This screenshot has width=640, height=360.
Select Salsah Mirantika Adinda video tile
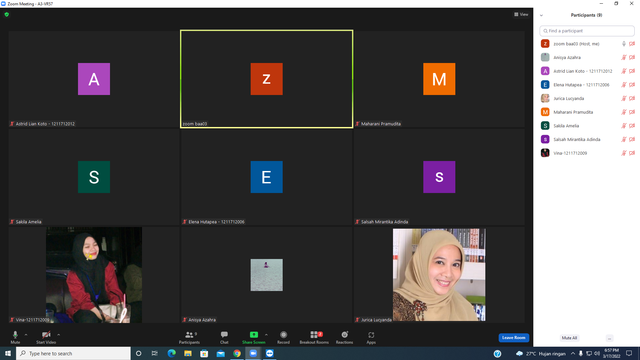point(439,177)
